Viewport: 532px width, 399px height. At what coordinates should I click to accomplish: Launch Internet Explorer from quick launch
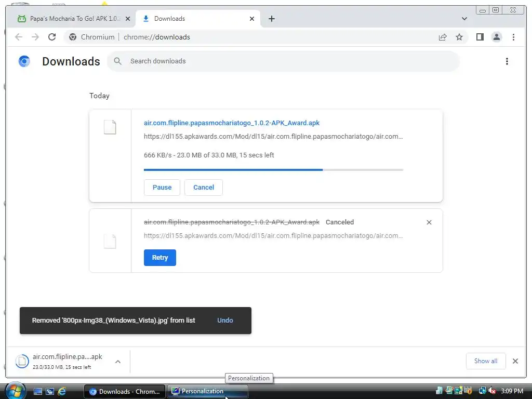click(x=62, y=392)
